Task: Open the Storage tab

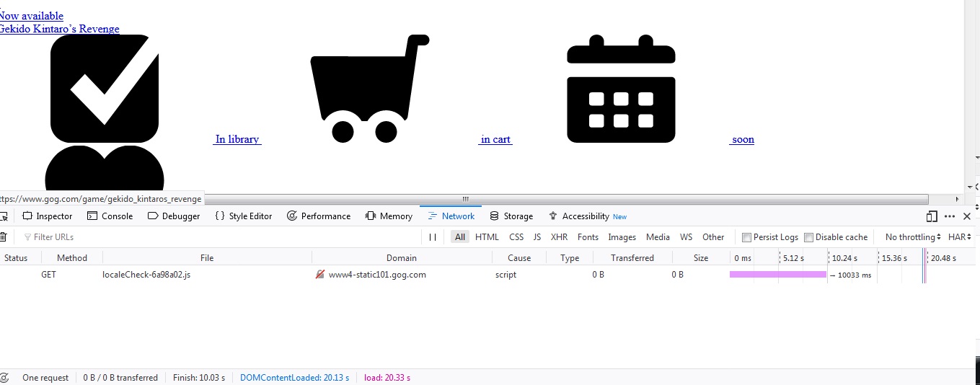Action: point(511,216)
